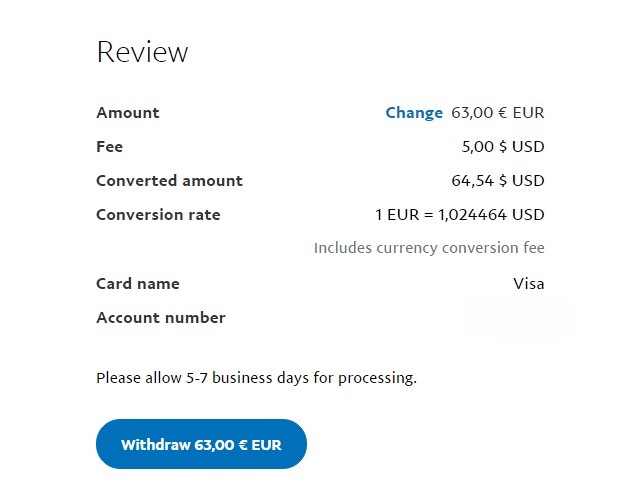Click the word EUR inside the Withdraw button

coord(267,444)
